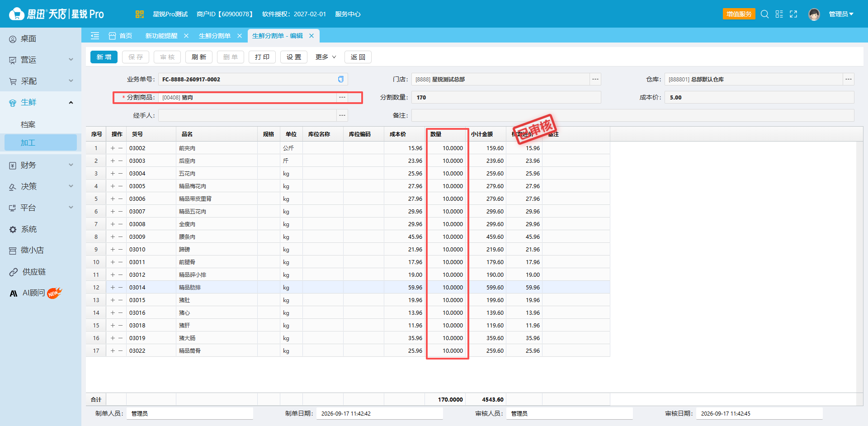Close the 新功能提醒 tab
The height and width of the screenshot is (426, 868).
186,36
